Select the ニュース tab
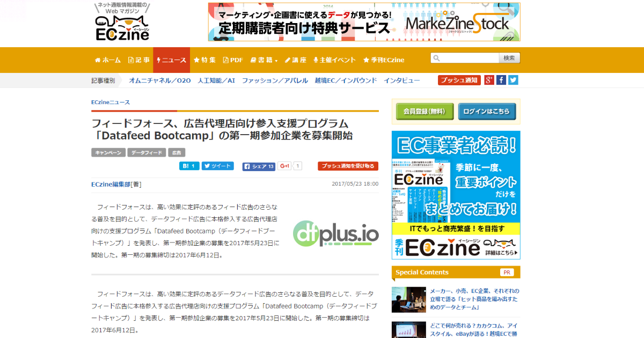Image resolution: width=644 pixels, height=338 pixels. coord(171,60)
